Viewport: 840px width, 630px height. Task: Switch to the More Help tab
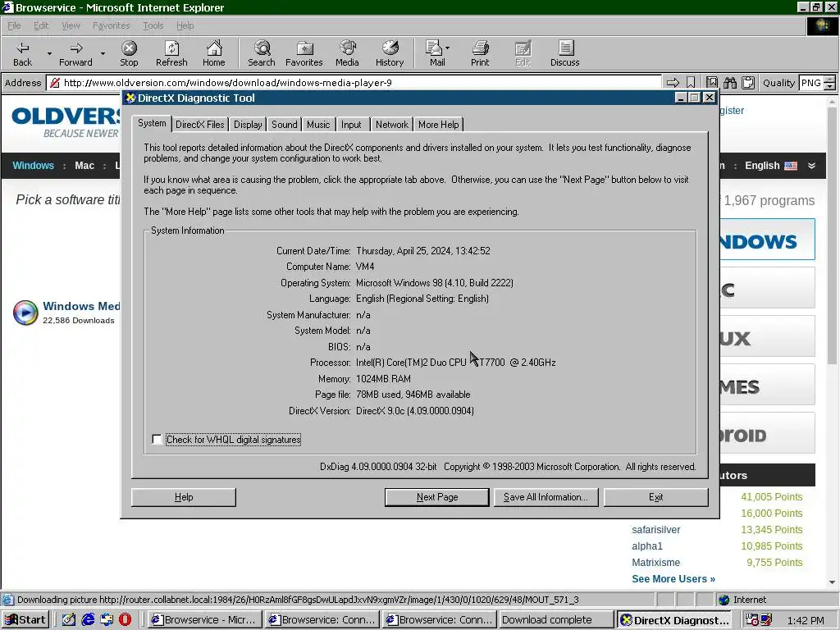tap(439, 125)
